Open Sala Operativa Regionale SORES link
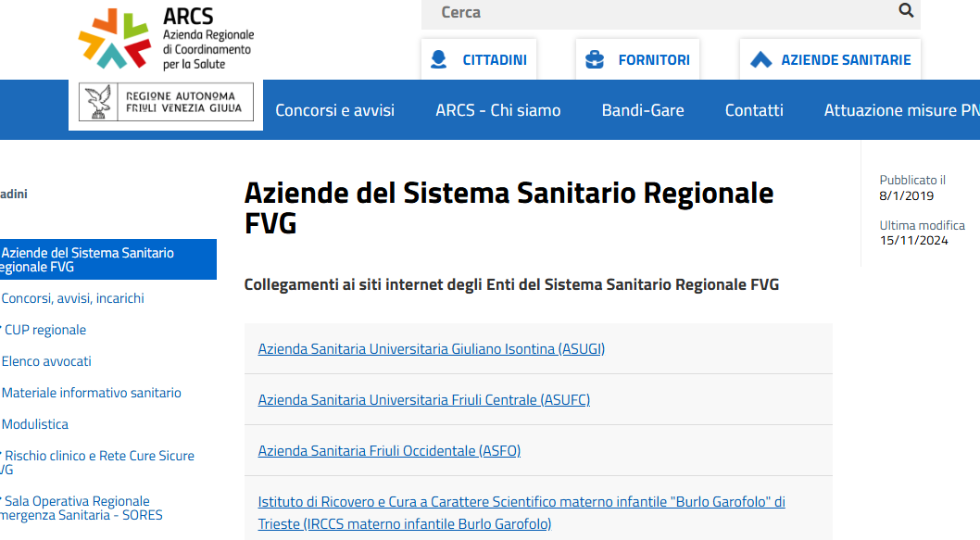 pos(82,509)
